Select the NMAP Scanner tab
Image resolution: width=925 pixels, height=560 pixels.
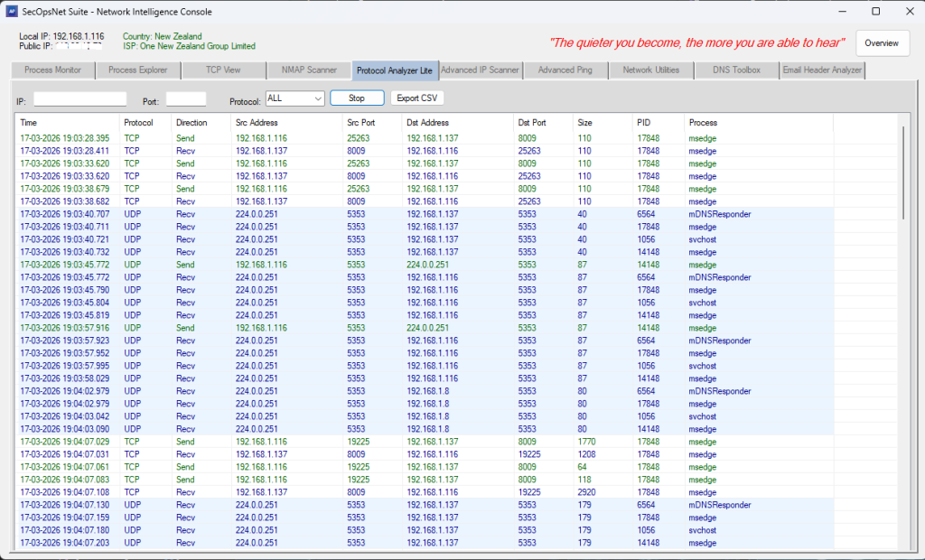309,70
